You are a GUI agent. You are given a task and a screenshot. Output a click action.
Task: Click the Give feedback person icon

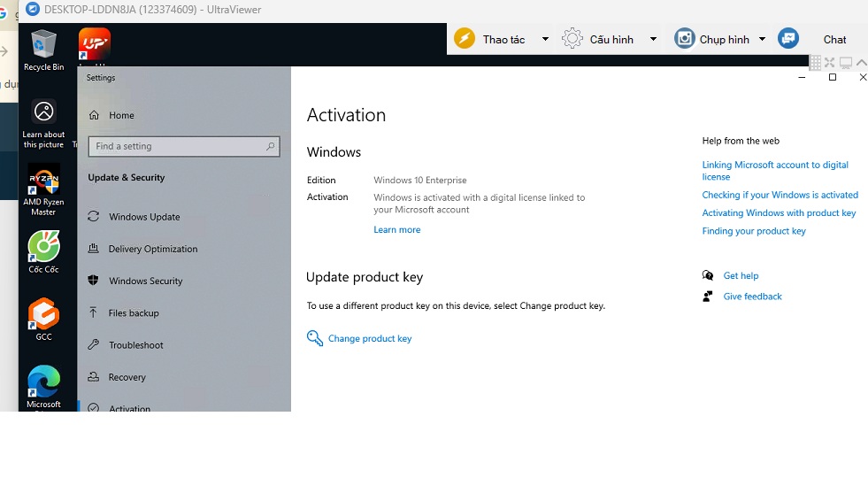pos(708,297)
